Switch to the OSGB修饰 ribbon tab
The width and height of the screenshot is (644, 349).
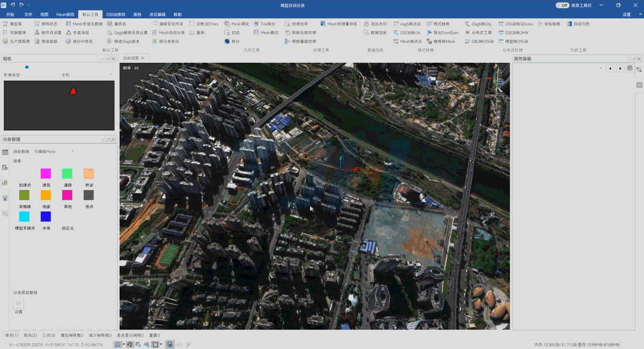[115, 14]
